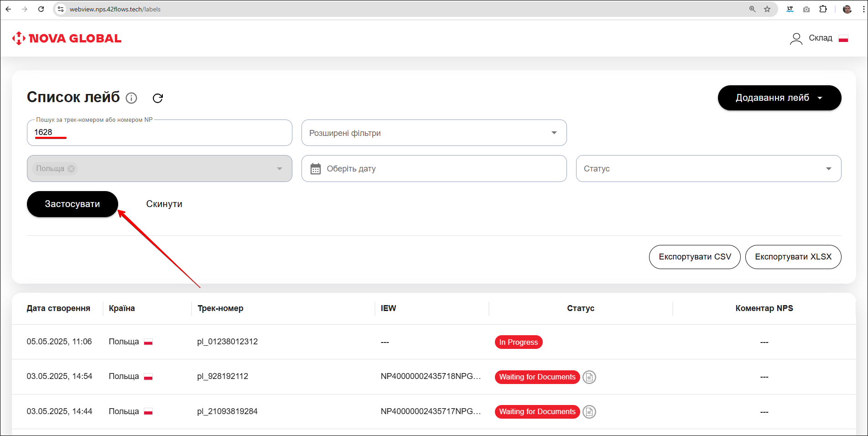868x436 pixels.
Task: Open the Статус filter dropdown
Action: [708, 169]
